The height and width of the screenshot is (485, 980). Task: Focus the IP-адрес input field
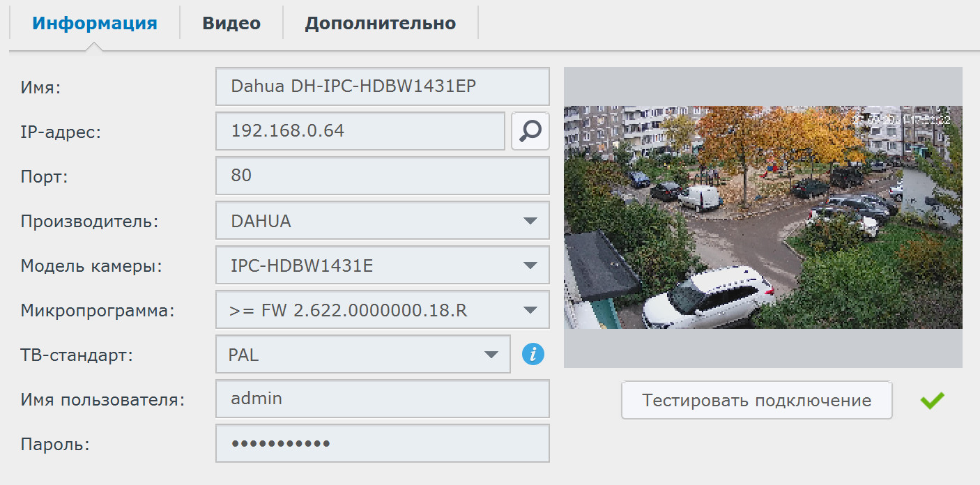coord(360,130)
